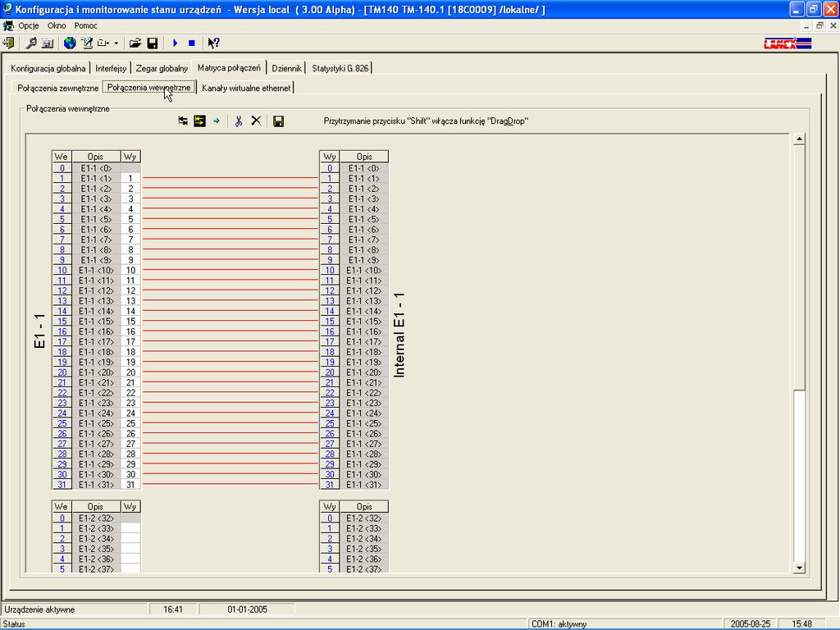Open the Dziennik tab
The image size is (840, 630).
[286, 68]
